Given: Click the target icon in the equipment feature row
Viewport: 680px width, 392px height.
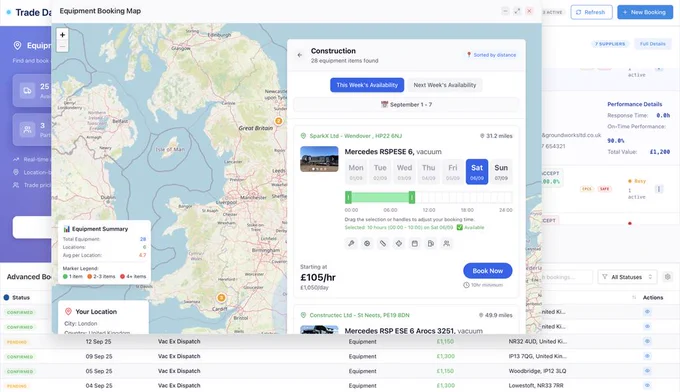Looking at the screenshot, I should (x=367, y=244).
